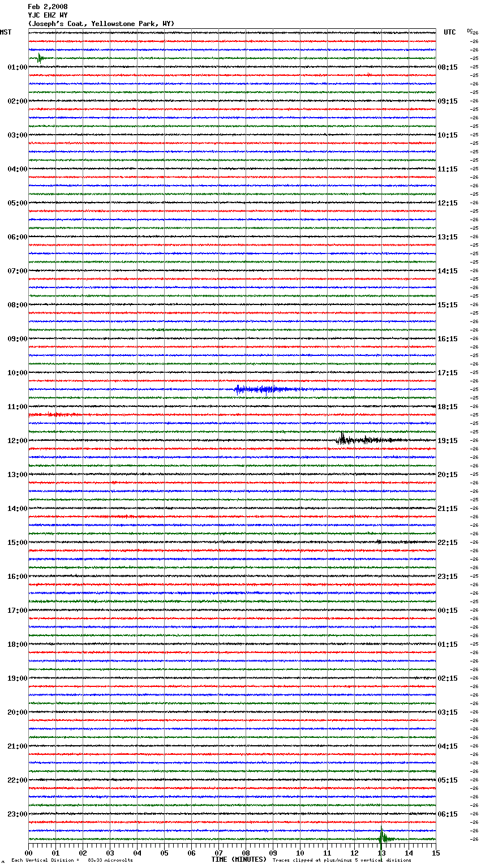Select the MST time label '22:00'
The image size is (481, 868).
(17, 780)
